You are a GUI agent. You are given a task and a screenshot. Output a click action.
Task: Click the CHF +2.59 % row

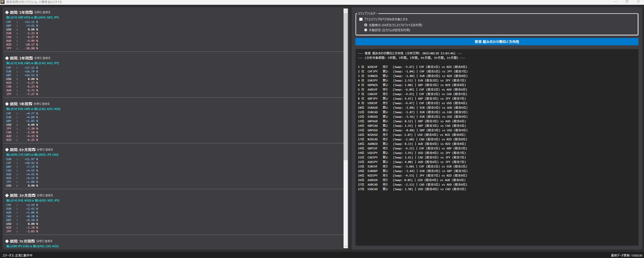(22, 205)
